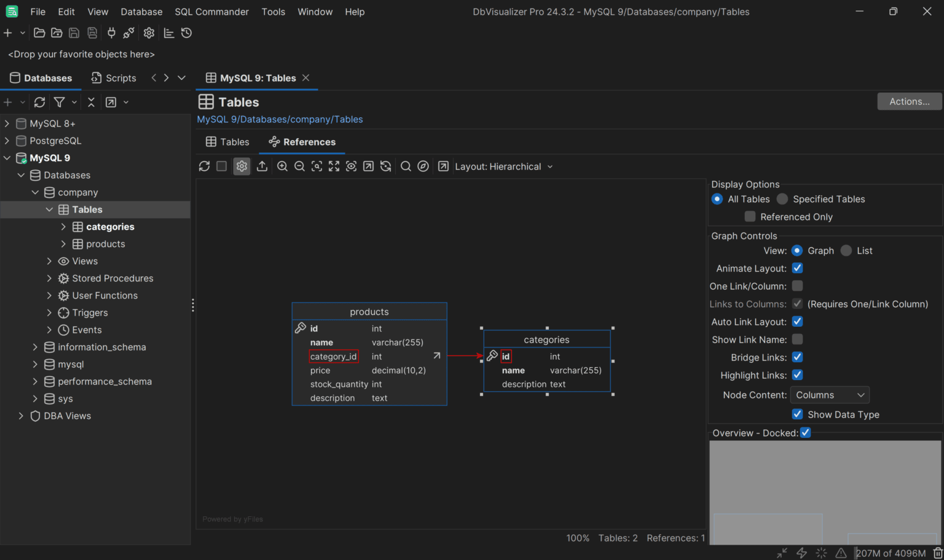Collapse all nodes in the databases tree
The height and width of the screenshot is (560, 944).
click(91, 102)
